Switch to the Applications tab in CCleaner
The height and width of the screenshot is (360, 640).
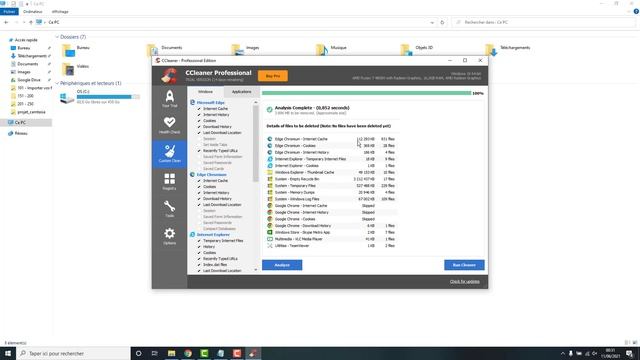pyautogui.click(x=242, y=92)
